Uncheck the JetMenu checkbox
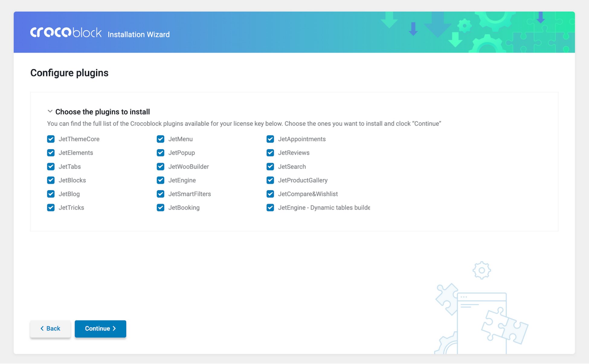The height and width of the screenshot is (364, 589). [160, 139]
